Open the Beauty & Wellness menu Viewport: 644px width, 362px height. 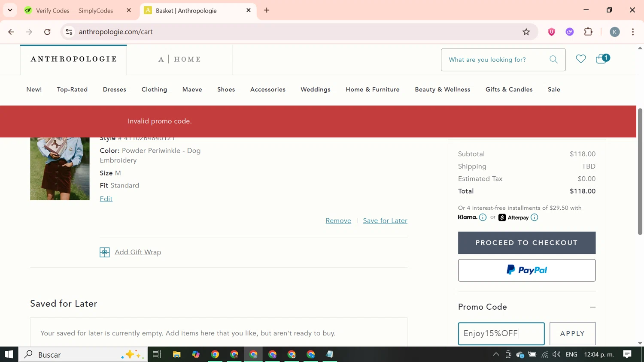tap(443, 90)
